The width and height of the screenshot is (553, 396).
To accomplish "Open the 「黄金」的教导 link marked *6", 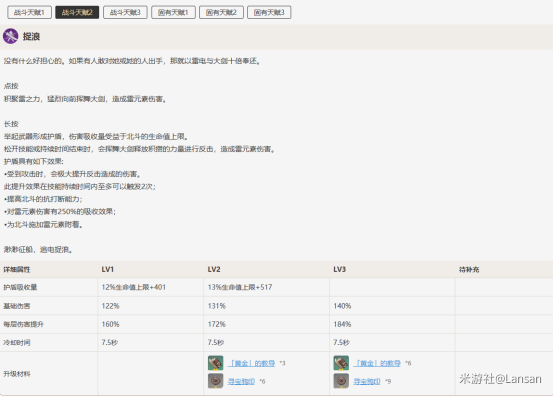I will click(377, 363).
